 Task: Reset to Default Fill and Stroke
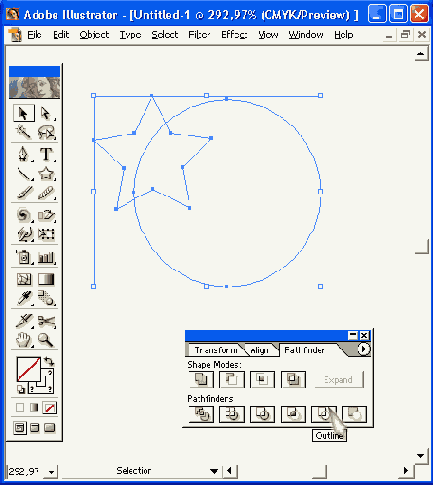click(21, 389)
